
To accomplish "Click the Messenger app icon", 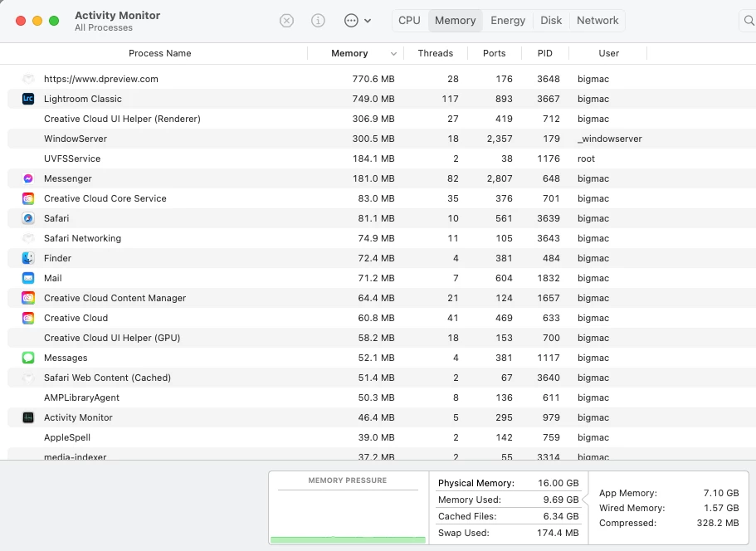I will (28, 178).
